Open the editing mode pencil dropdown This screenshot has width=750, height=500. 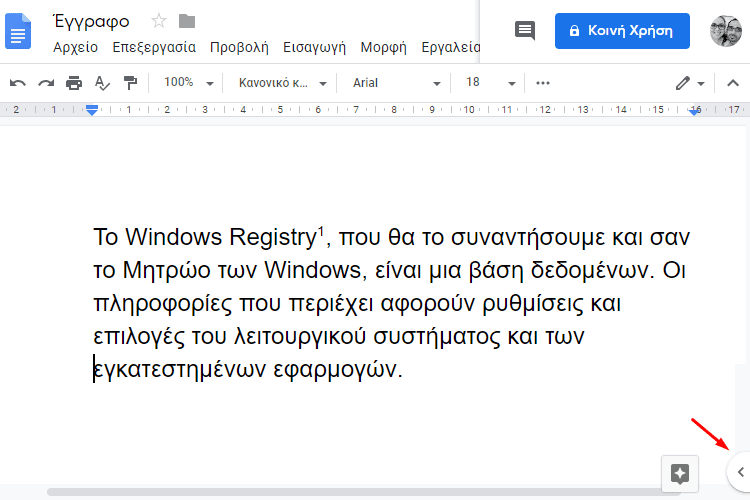pyautogui.click(x=690, y=83)
